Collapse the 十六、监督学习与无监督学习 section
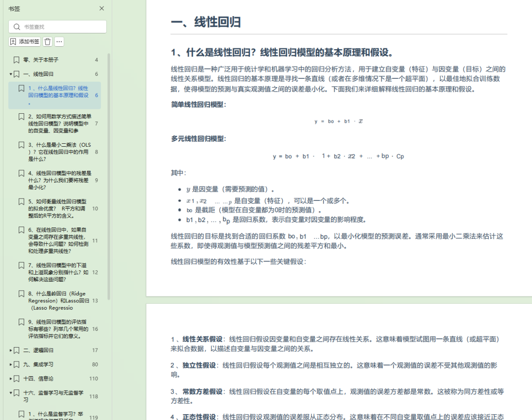Image resolution: width=532 pixels, height=420 pixels. coord(10,393)
